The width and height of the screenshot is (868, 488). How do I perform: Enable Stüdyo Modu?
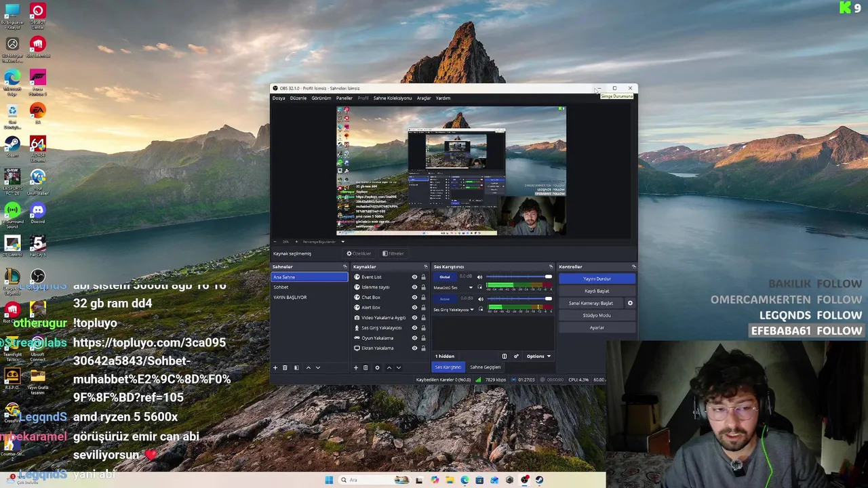(597, 315)
